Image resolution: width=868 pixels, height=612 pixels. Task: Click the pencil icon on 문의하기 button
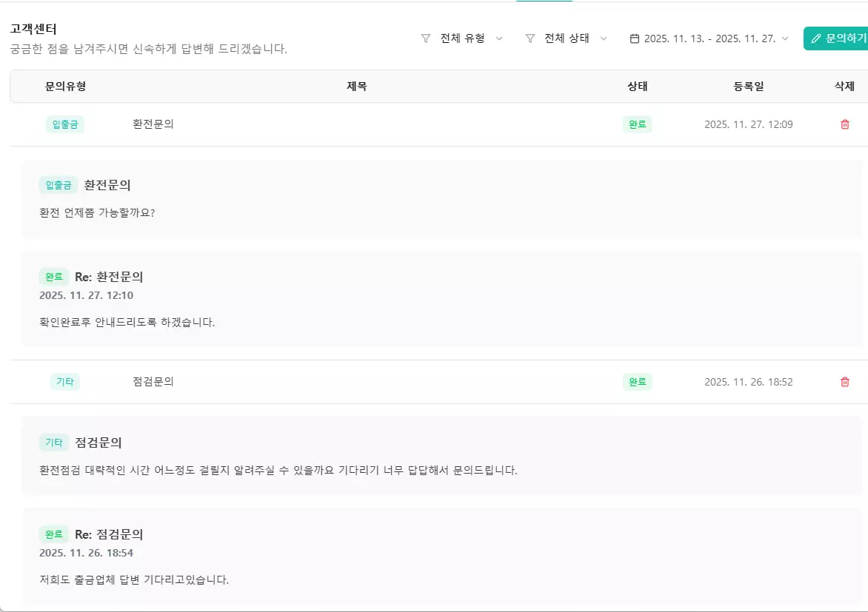816,38
